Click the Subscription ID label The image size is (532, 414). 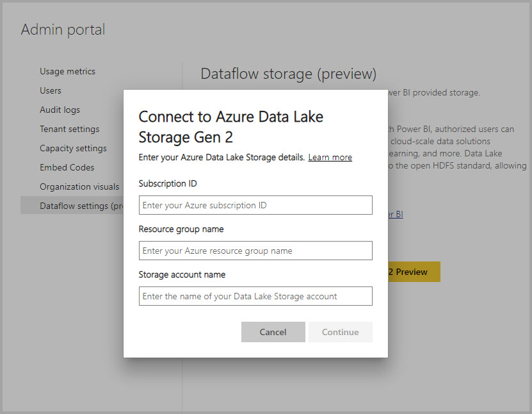point(168,183)
